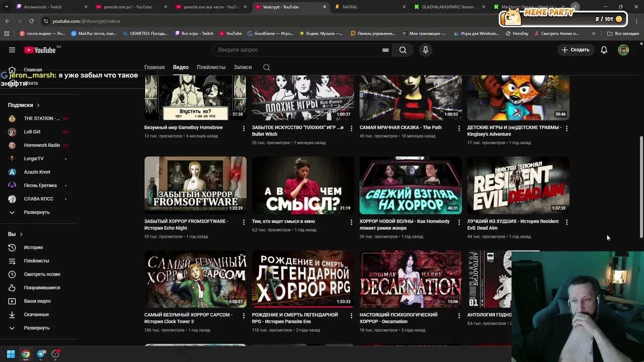Open options for Decarnation video
Viewport: 644px width, 362px height.
(x=459, y=316)
